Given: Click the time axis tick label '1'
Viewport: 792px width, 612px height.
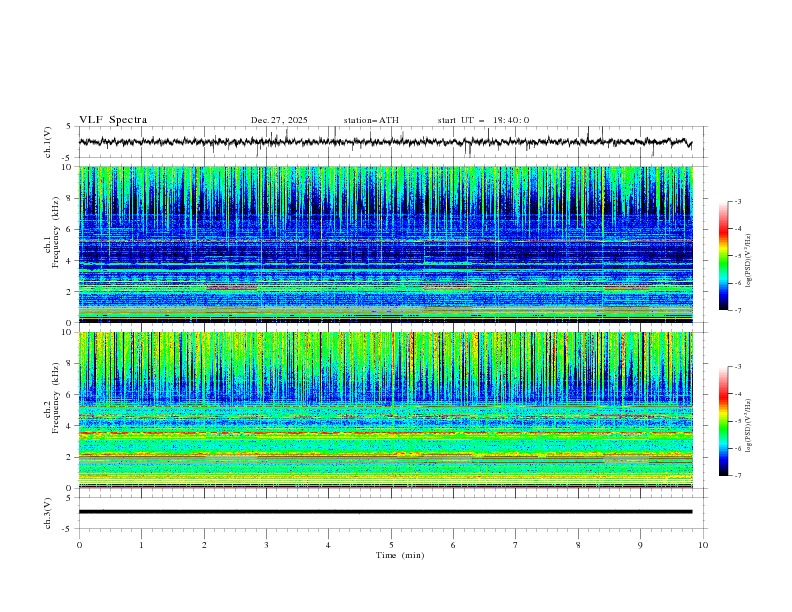Looking at the screenshot, I should coord(141,545).
